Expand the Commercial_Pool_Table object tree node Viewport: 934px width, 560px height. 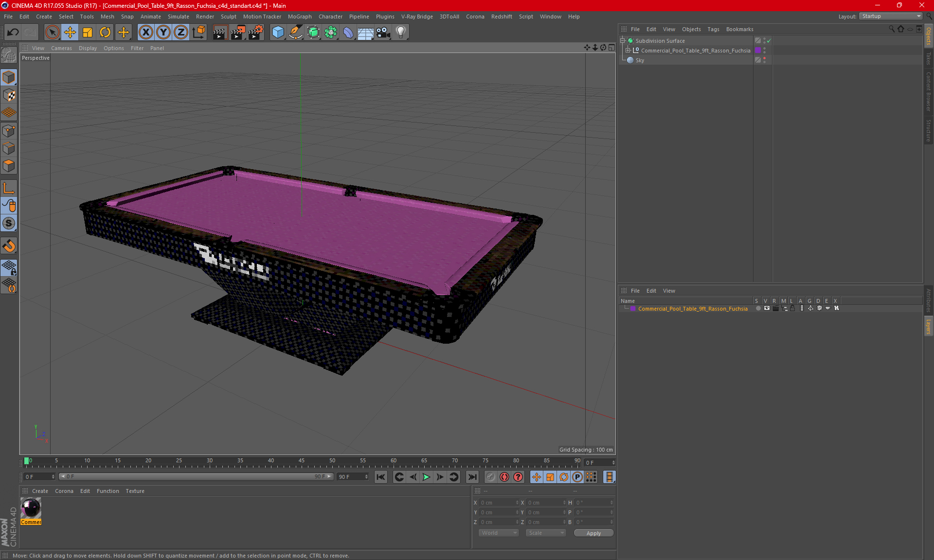[628, 51]
